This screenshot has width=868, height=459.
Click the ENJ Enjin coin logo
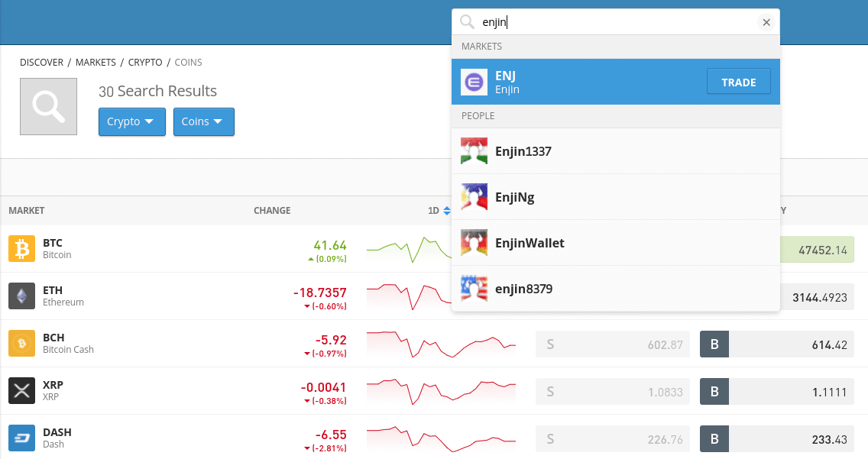pos(474,82)
